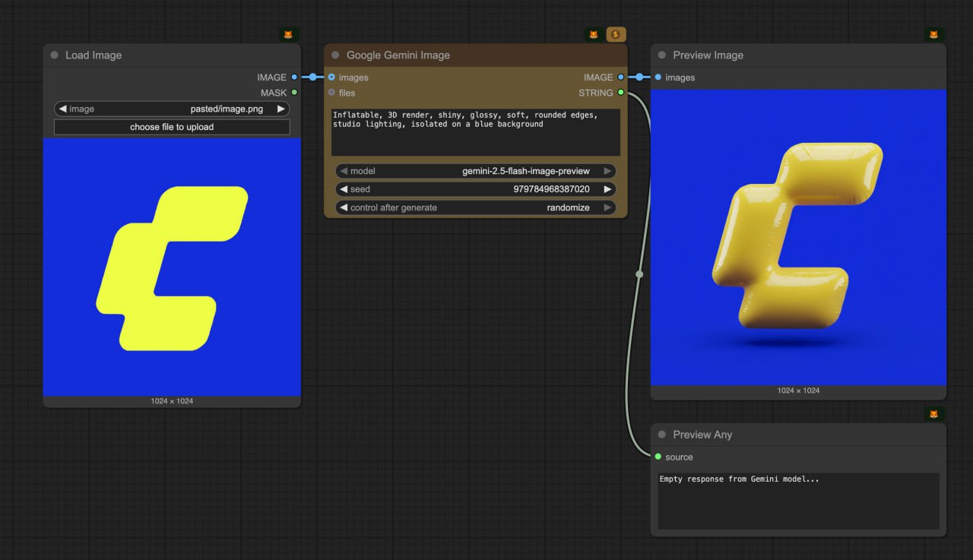Viewport: 973px width, 560px height.
Task: Click the fox badge above Google Gemini Image node
Action: tap(594, 35)
